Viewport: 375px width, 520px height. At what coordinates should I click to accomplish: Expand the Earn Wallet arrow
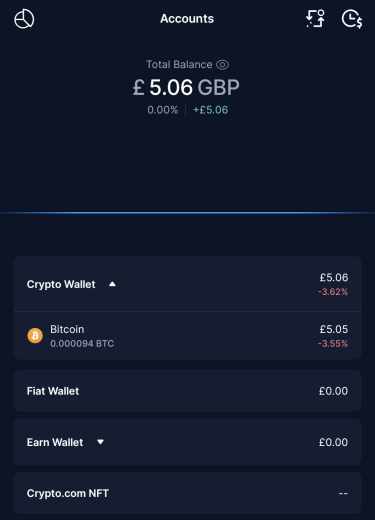(x=100, y=442)
